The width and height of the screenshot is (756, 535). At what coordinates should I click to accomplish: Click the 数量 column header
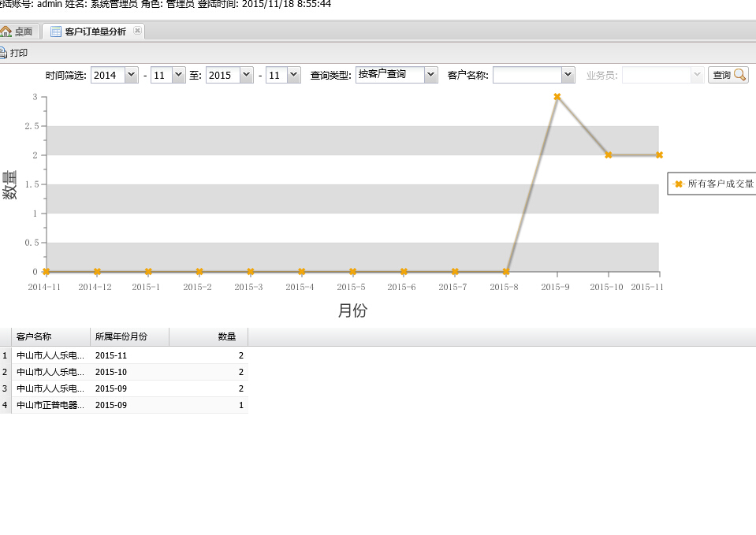(x=209, y=336)
